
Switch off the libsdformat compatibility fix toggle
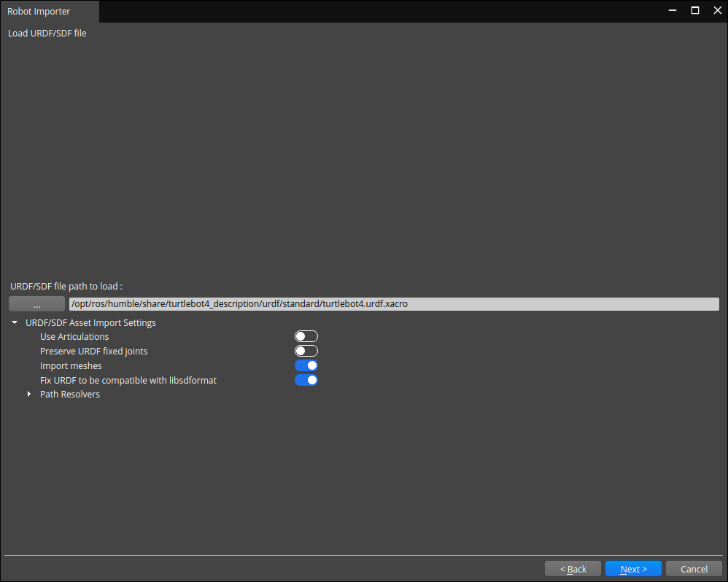[x=306, y=380]
